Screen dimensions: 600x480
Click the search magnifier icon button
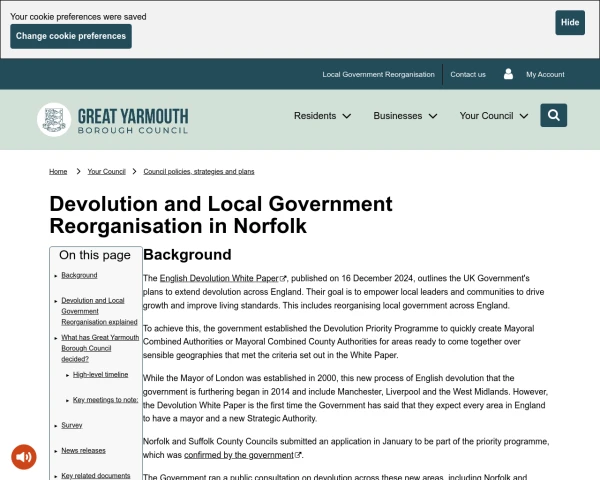(x=554, y=115)
